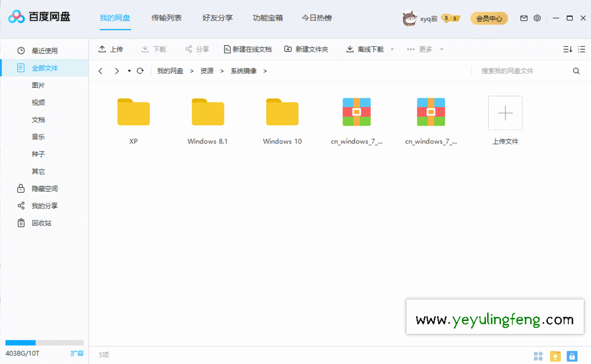
Task: Navigate to 资源 in the breadcrumb
Action: (207, 71)
